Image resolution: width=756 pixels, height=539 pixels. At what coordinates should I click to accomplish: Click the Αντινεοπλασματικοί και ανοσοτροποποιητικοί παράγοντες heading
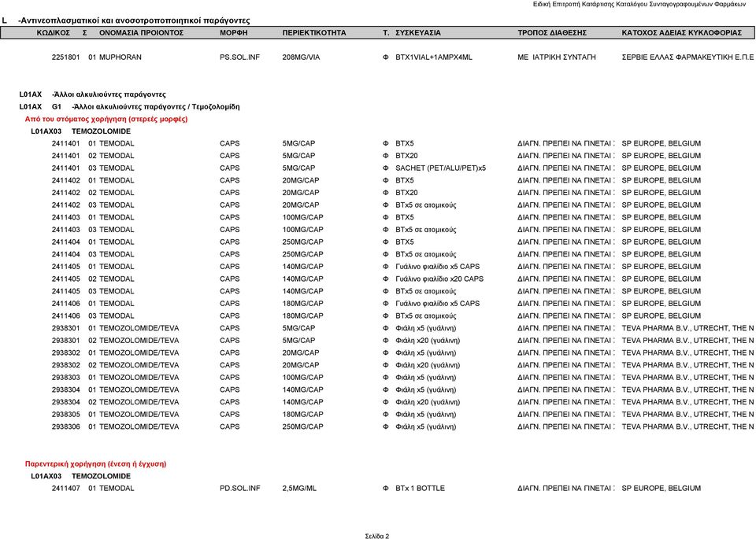134,20
